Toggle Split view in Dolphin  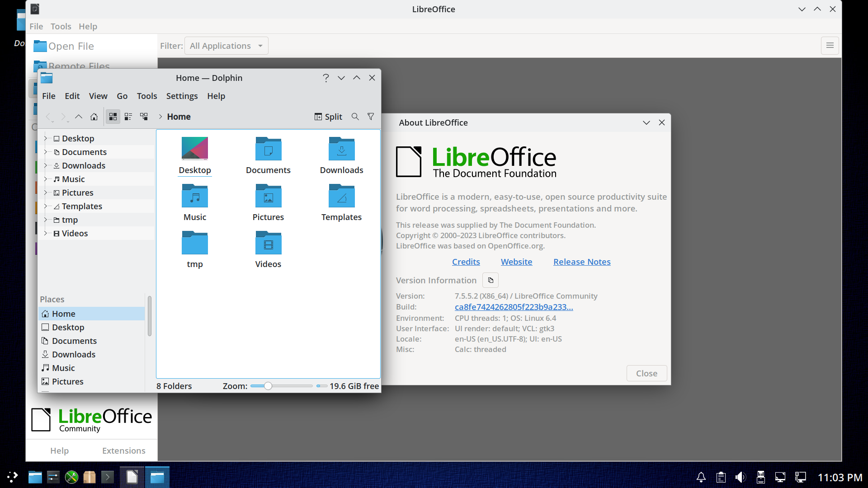(329, 117)
